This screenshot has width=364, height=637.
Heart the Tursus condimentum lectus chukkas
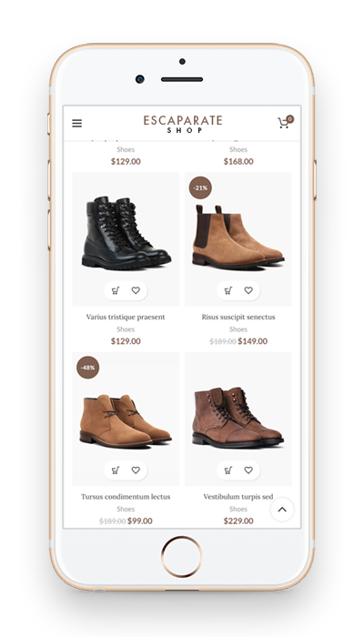(136, 470)
